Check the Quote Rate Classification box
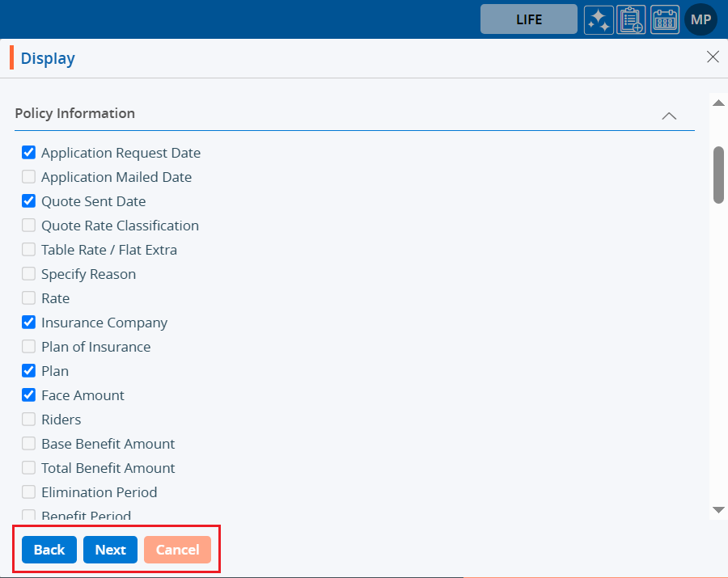This screenshot has height=578, width=728. (x=28, y=226)
